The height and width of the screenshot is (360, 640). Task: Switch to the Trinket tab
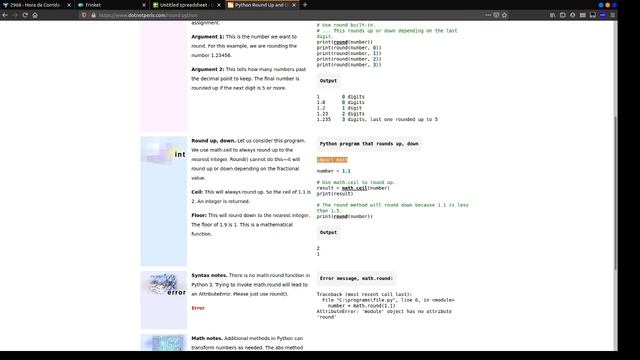[x=111, y=5]
